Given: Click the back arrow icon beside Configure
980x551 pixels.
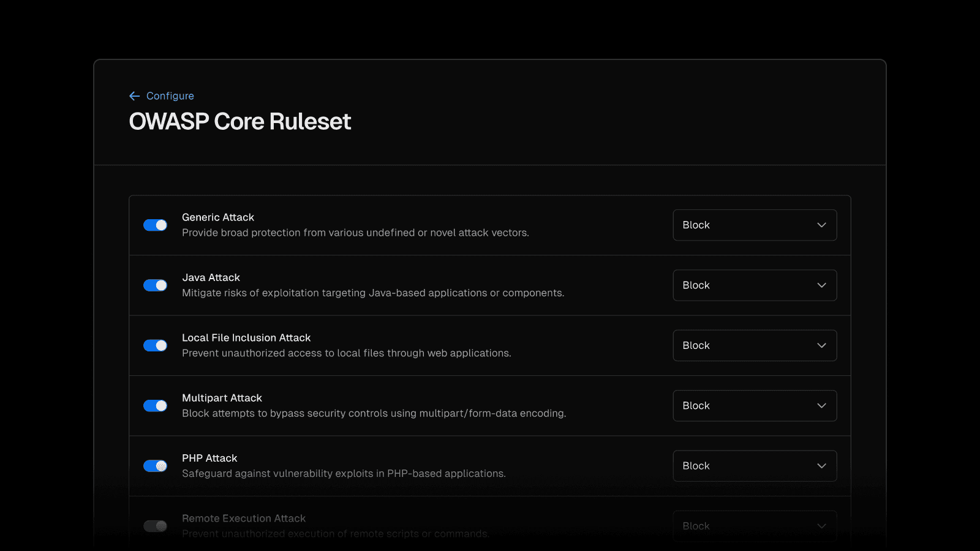Looking at the screenshot, I should (x=135, y=96).
